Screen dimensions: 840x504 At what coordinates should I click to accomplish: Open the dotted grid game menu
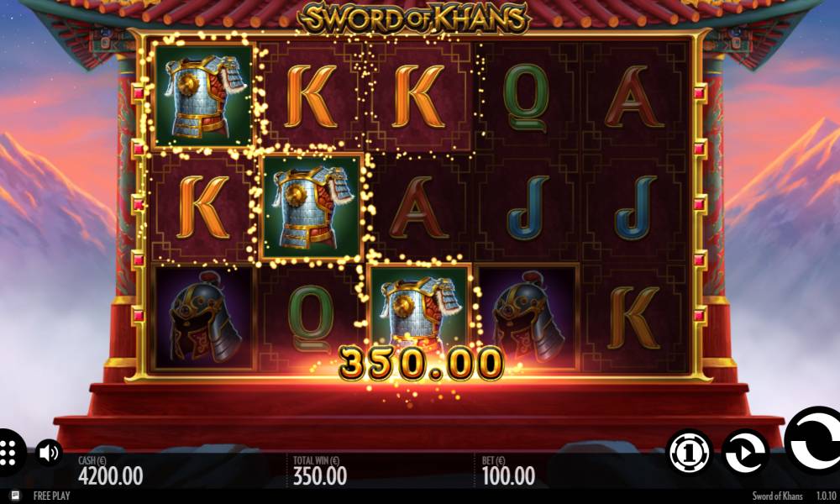tap(9, 453)
